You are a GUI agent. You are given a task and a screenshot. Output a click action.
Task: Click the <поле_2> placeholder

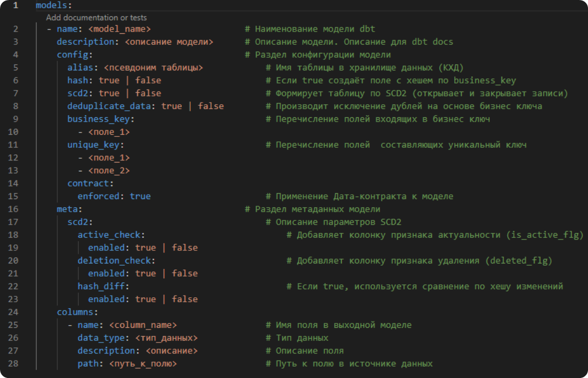tap(109, 170)
